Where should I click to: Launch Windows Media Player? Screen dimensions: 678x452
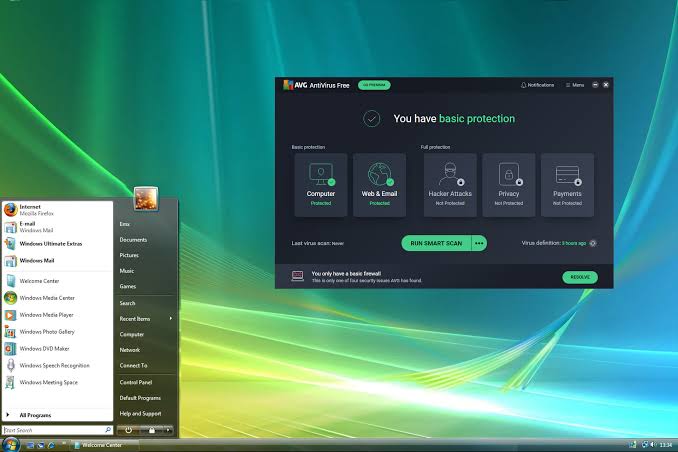[57, 315]
